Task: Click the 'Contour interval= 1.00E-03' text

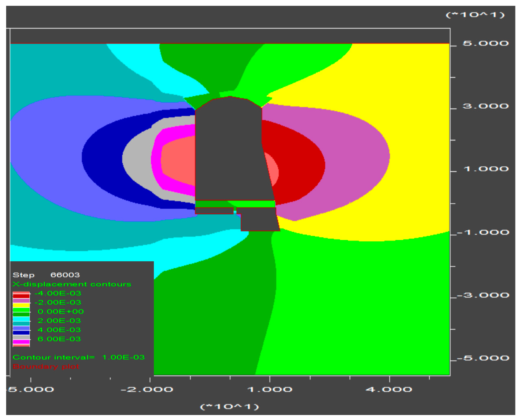Action: 78,357
